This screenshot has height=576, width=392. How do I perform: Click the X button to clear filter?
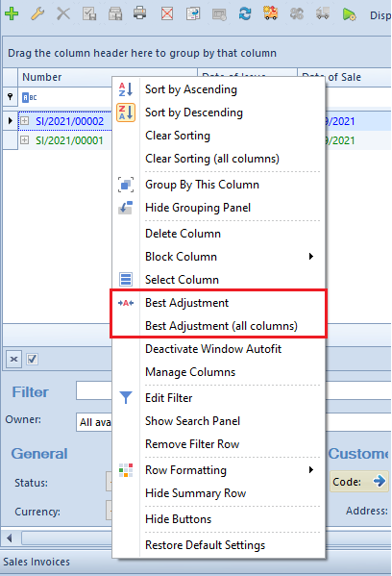(x=14, y=359)
